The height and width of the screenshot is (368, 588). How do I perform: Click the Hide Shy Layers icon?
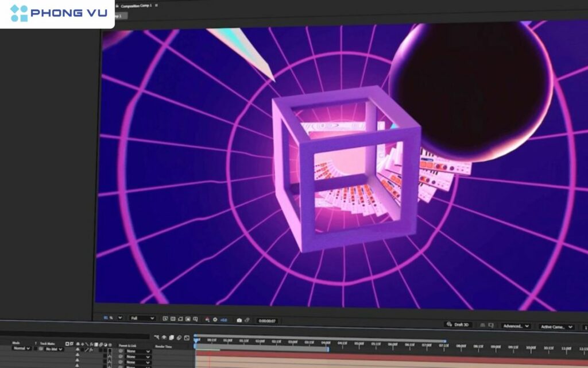(x=164, y=336)
